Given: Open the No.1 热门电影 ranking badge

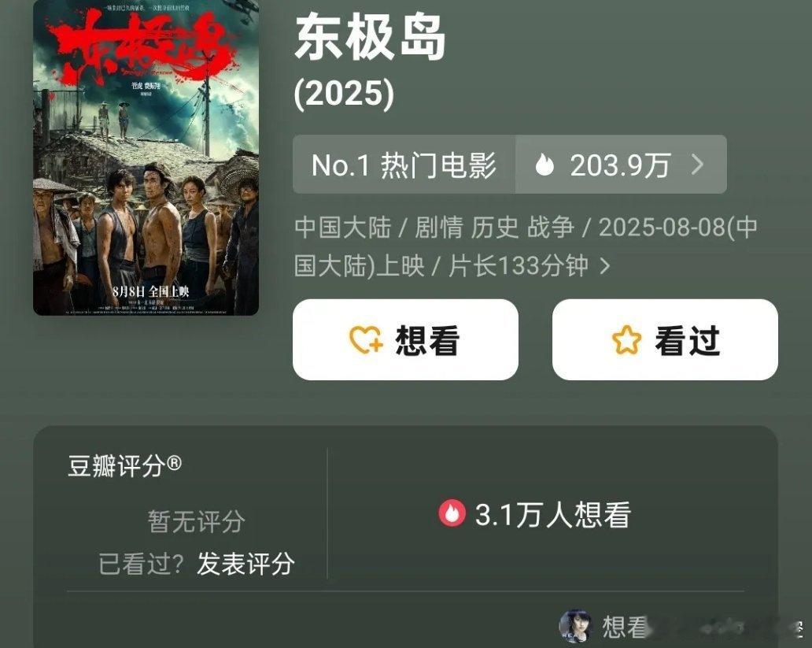Looking at the screenshot, I should tap(404, 165).
